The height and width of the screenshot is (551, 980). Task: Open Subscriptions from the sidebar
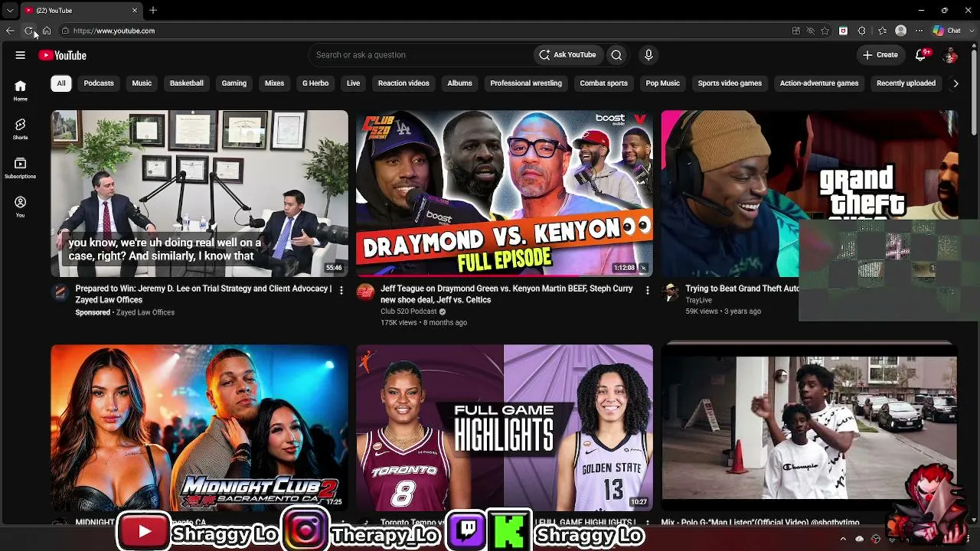[21, 168]
